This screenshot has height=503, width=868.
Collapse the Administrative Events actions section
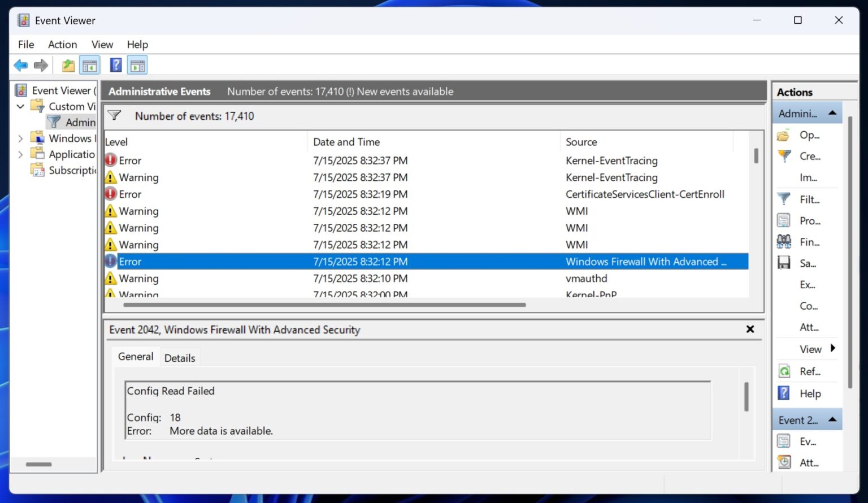(832, 112)
